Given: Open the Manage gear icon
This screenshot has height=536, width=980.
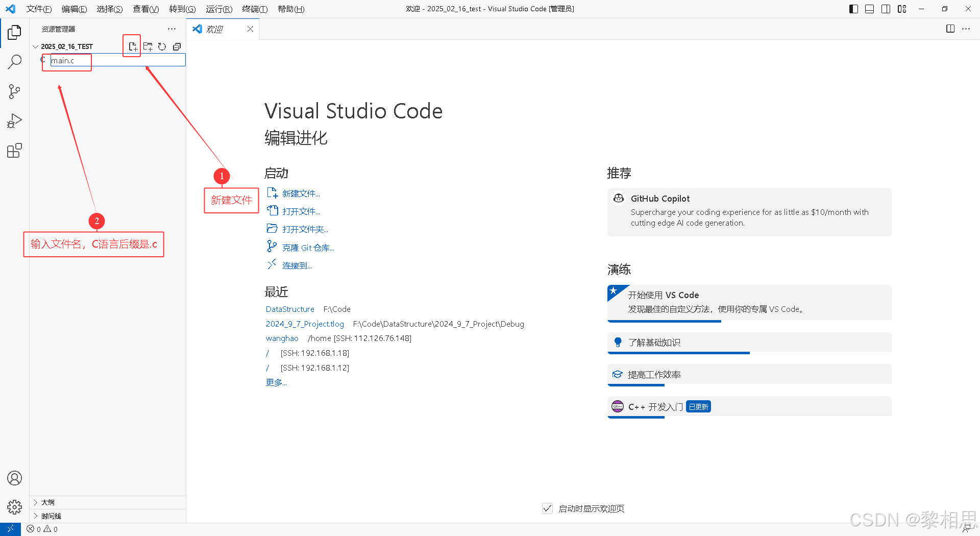Looking at the screenshot, I should (14, 507).
